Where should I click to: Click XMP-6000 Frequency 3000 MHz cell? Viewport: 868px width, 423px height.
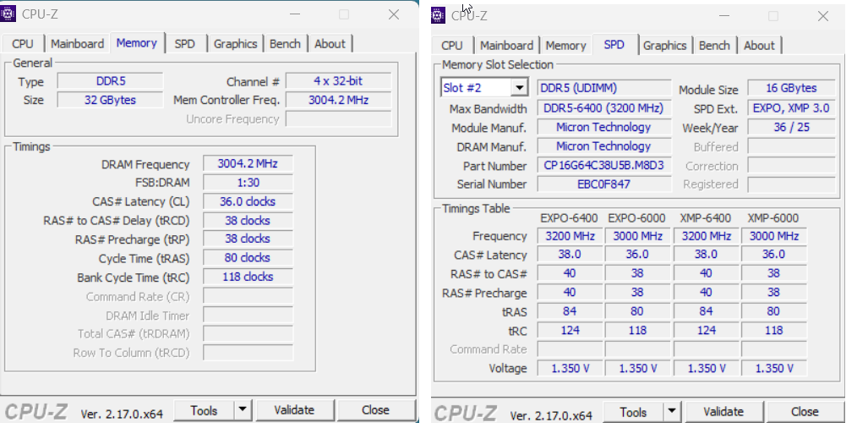pos(773,236)
